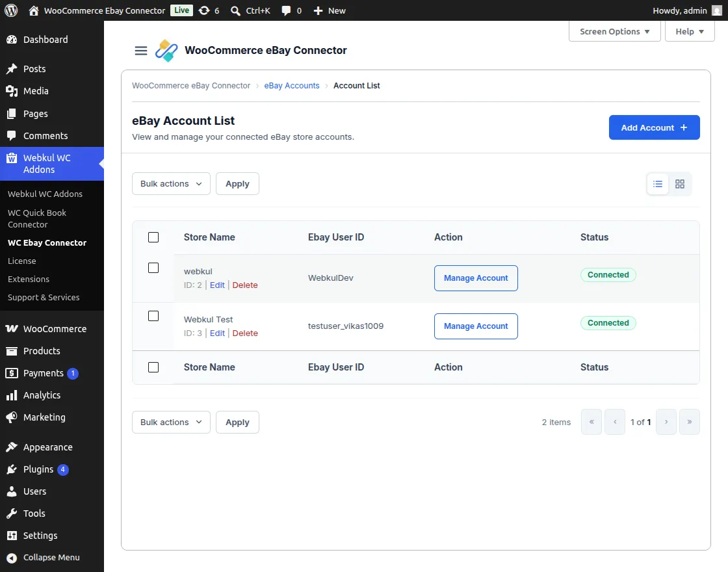Tick the checkbox for the webkul store
Viewport: 728px width, 572px height.
(153, 268)
